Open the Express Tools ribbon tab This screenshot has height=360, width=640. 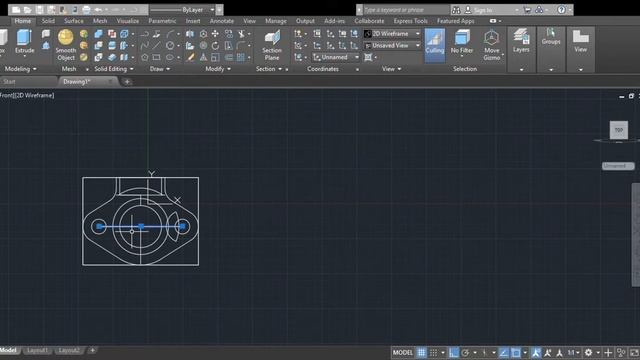click(x=411, y=21)
